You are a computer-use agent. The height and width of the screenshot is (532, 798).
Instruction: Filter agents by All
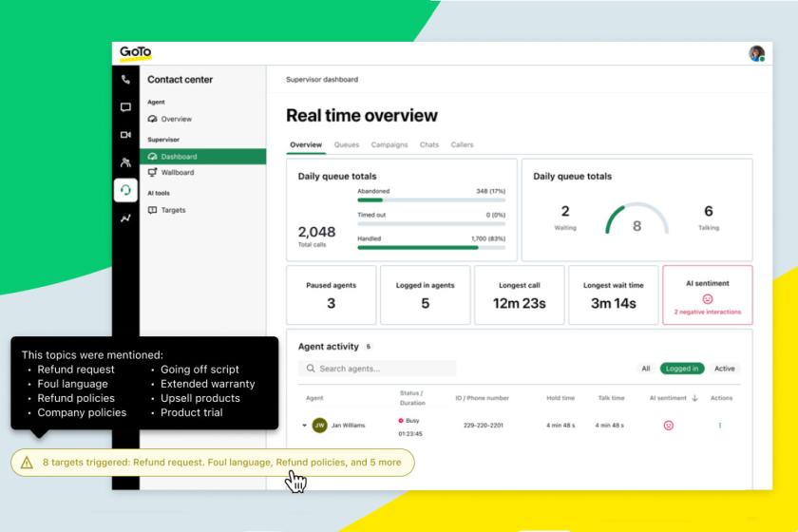point(646,369)
